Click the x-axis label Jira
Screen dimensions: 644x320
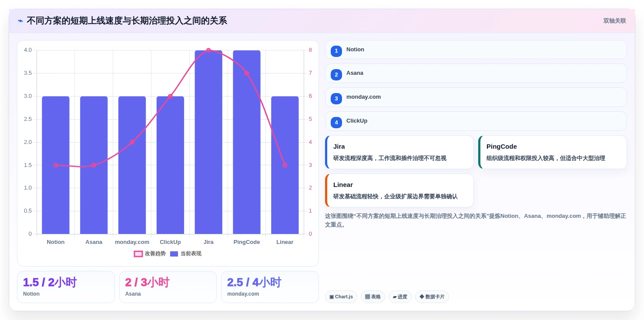[208, 242]
